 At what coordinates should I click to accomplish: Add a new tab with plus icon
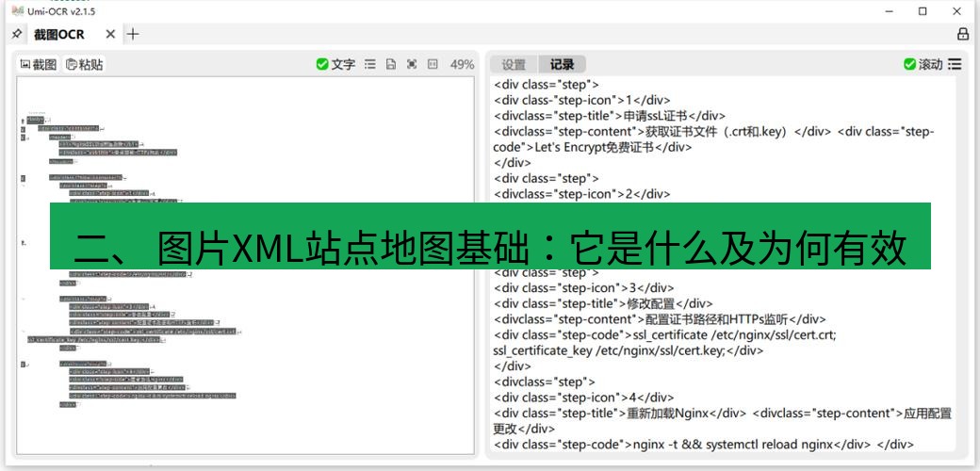click(x=133, y=34)
